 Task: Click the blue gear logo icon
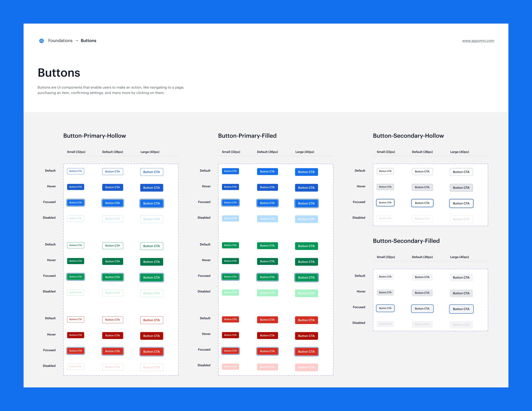click(x=42, y=41)
